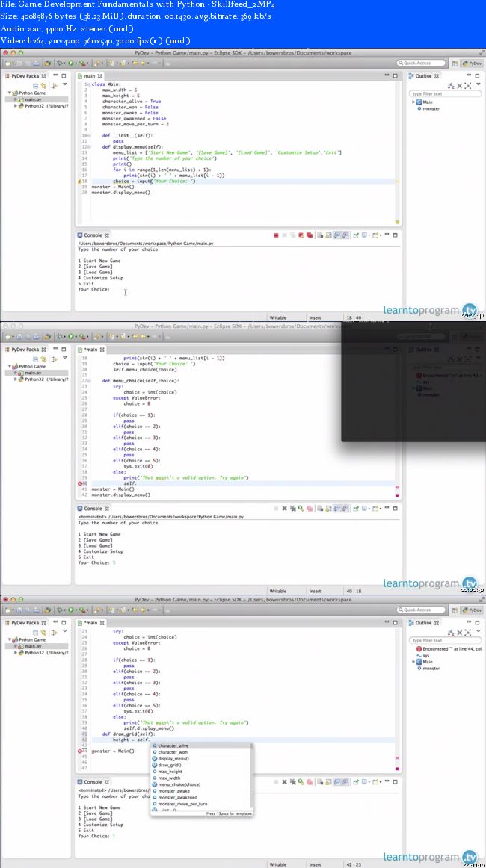Select the main editor tab in top frame
Viewport: 486px width, 868px height.
pos(89,76)
